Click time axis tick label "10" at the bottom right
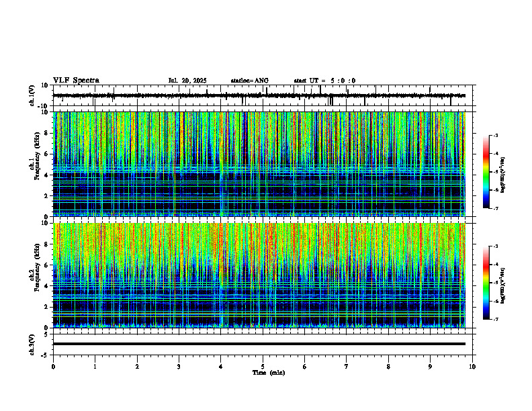This screenshot has height=411, width=532. tap(472, 367)
